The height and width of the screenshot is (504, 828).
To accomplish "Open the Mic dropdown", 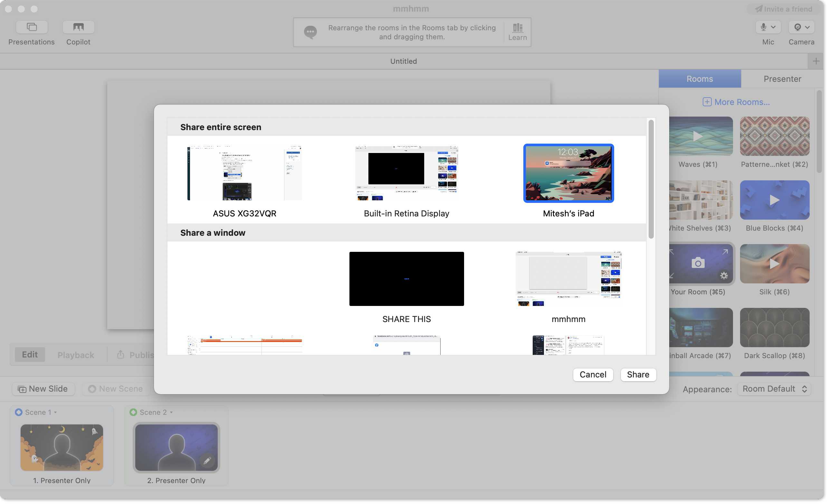I will point(768,27).
